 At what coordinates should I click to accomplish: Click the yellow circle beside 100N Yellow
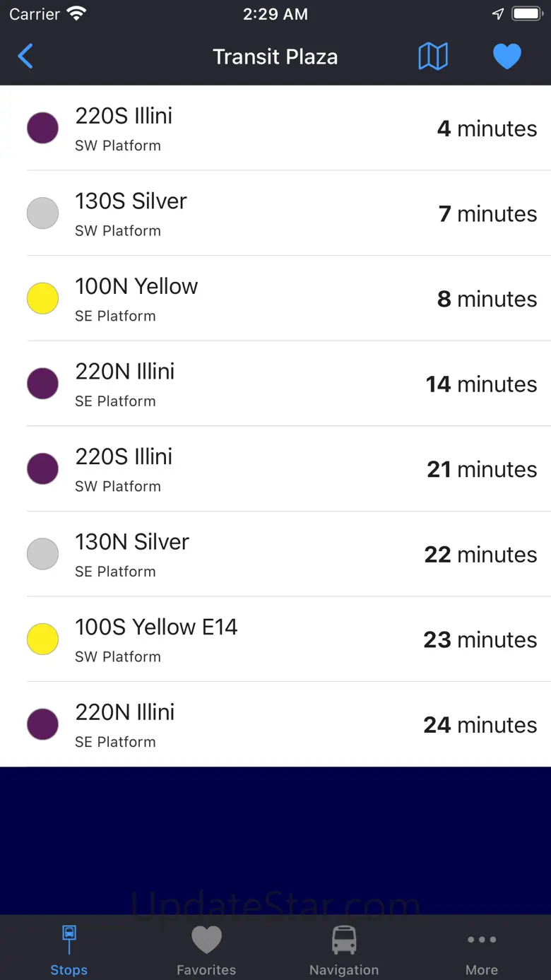tap(42, 298)
